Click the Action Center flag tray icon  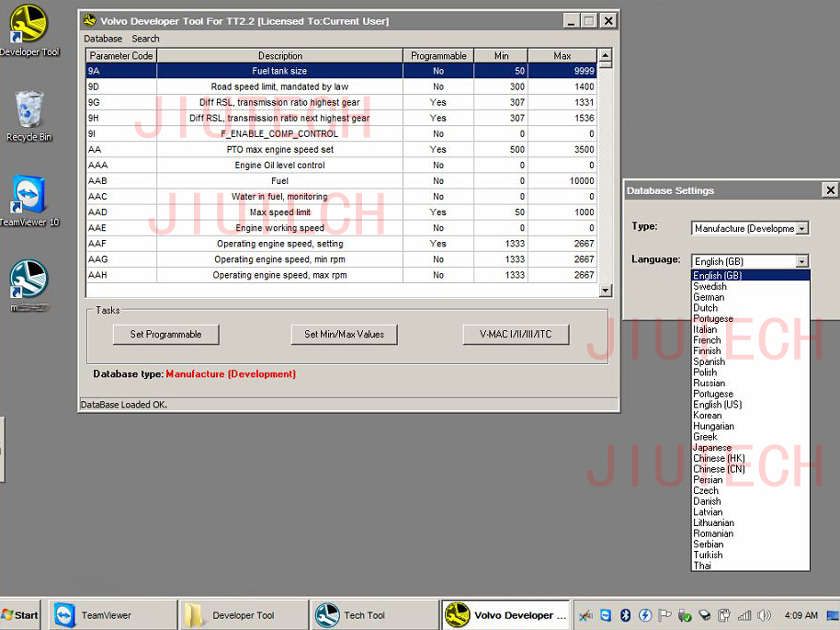point(664,615)
